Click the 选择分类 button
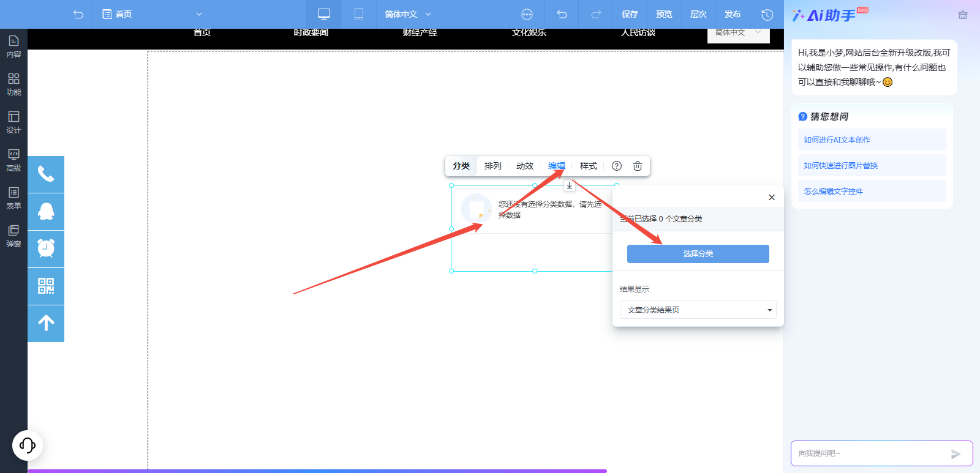Viewport: 980px width, 473px height. 698,254
